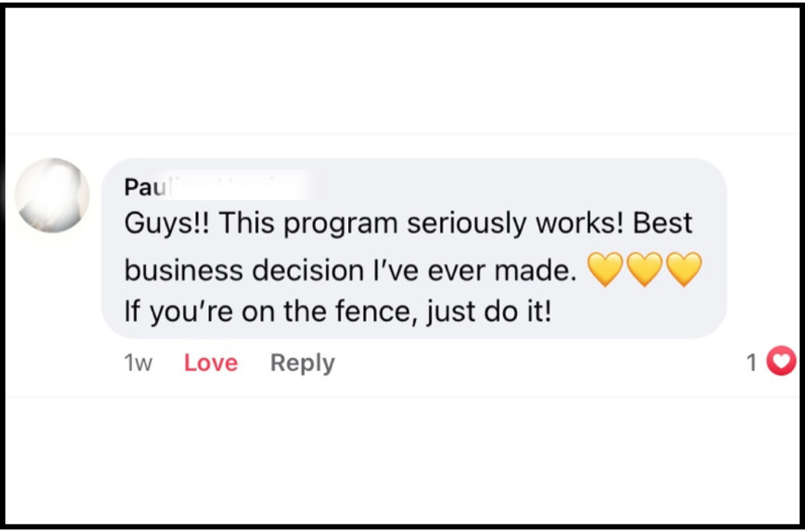805x532 pixels.
Task: Click the first yellow heart emoji
Action: click(604, 270)
